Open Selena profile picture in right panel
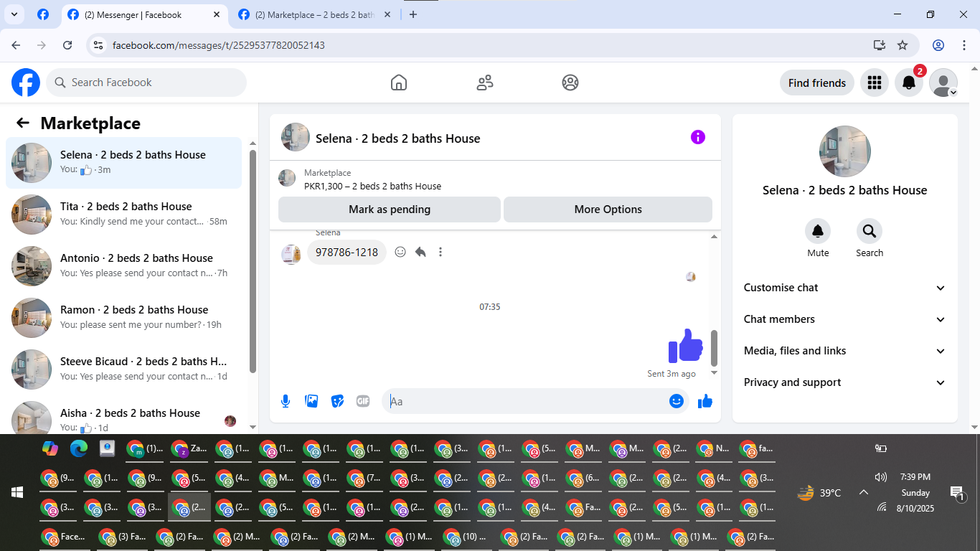Image resolution: width=980 pixels, height=551 pixels. [845, 151]
